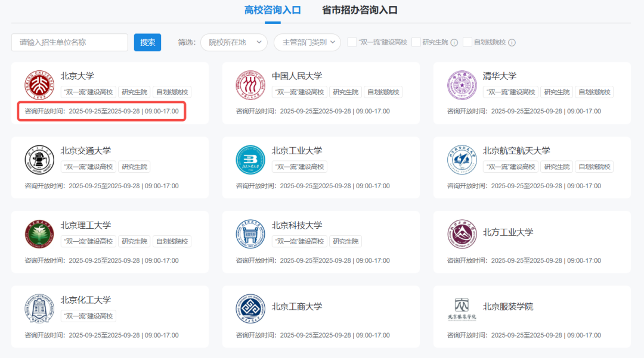Image resolution: width=644 pixels, height=358 pixels.
Task: Click the 北京理工大学 logo
Action: [39, 234]
